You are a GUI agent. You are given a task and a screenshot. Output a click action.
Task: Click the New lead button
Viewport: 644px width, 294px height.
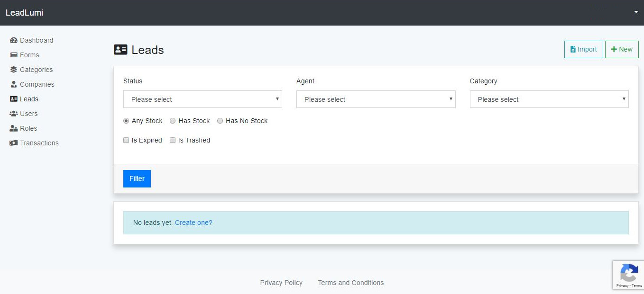coord(622,49)
